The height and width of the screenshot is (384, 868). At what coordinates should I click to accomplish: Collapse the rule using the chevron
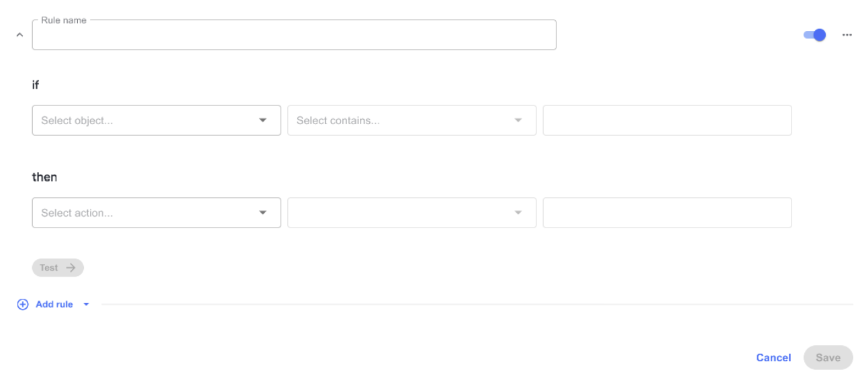tap(19, 35)
